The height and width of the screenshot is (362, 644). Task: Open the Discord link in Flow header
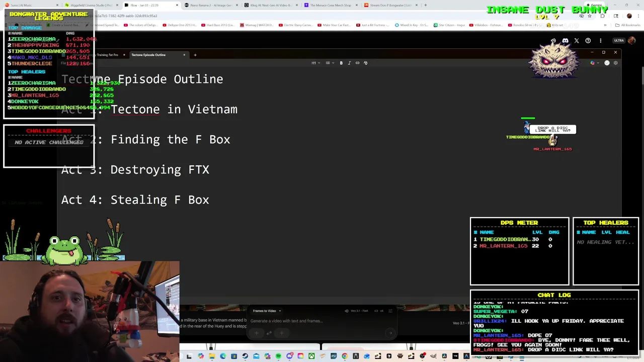coord(566,41)
